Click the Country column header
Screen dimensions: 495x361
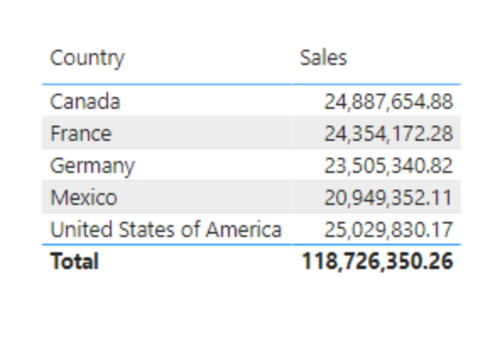tap(87, 58)
